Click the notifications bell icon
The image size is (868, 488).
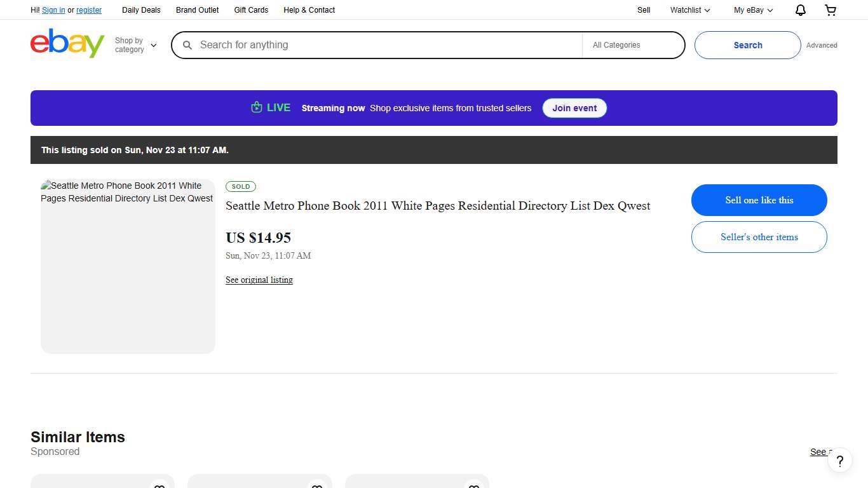coord(800,10)
